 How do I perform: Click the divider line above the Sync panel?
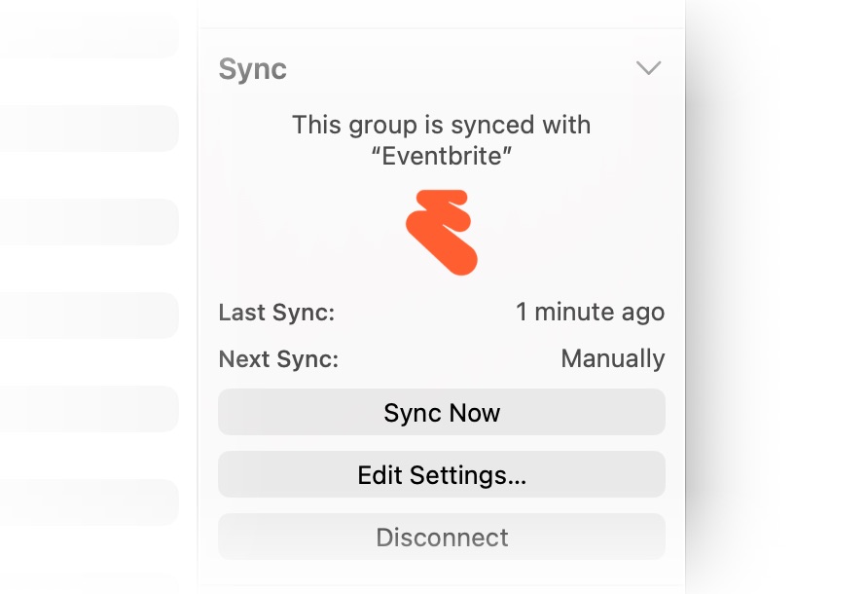point(441,28)
